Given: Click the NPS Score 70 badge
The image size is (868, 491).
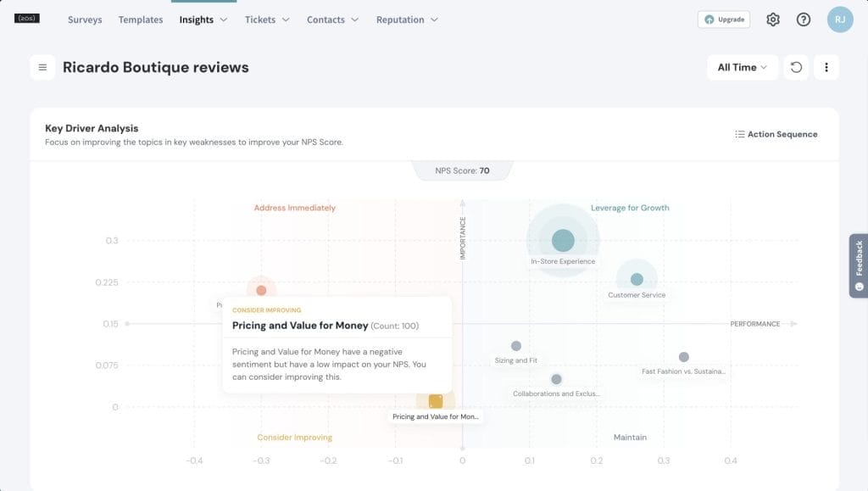Looking at the screenshot, I should tap(461, 170).
